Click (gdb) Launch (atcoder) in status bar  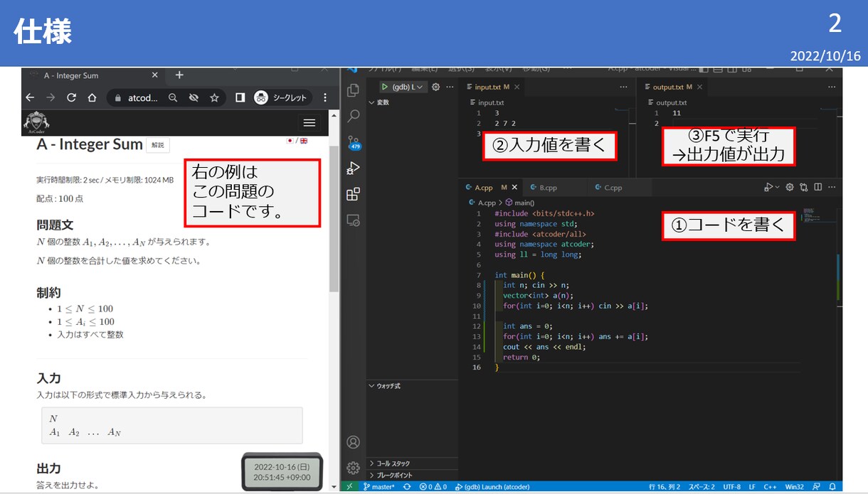click(x=492, y=487)
